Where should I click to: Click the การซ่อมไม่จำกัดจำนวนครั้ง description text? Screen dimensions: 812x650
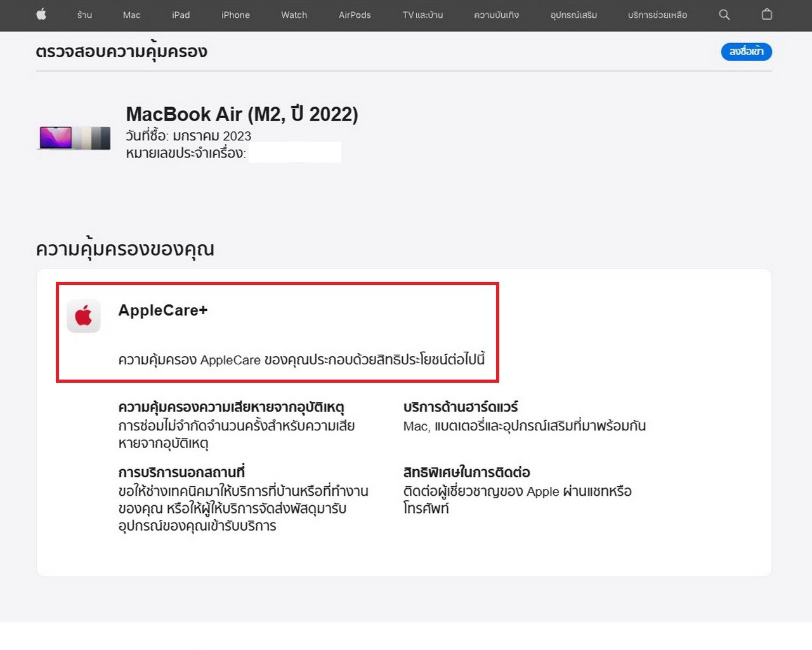click(x=237, y=434)
